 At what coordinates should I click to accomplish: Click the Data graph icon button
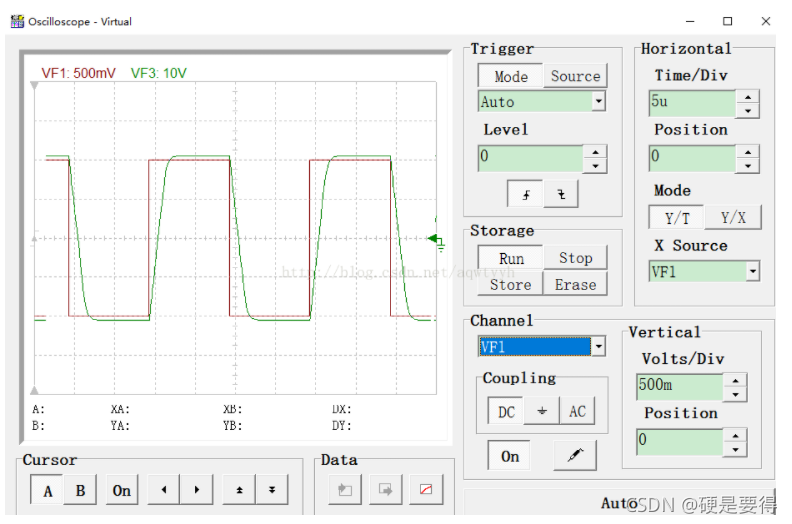pos(426,490)
